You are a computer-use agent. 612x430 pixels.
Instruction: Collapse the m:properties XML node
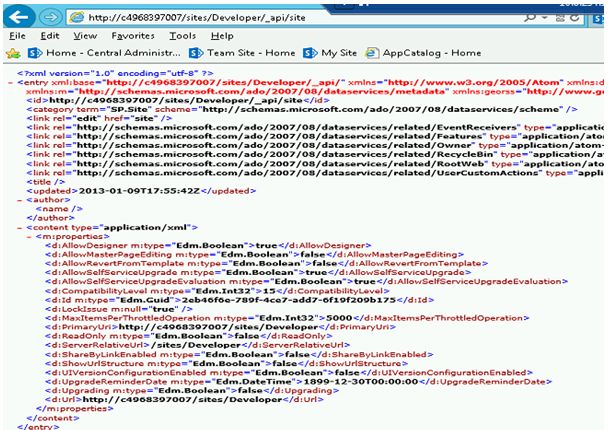point(29,237)
